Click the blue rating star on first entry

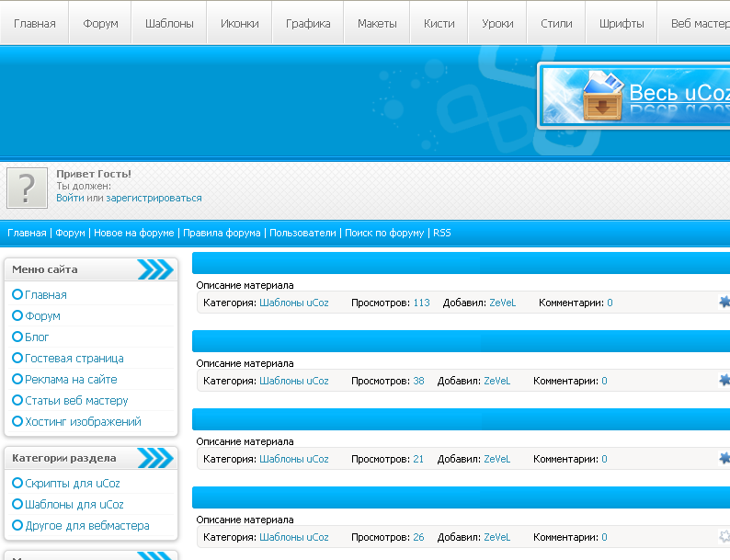724,302
